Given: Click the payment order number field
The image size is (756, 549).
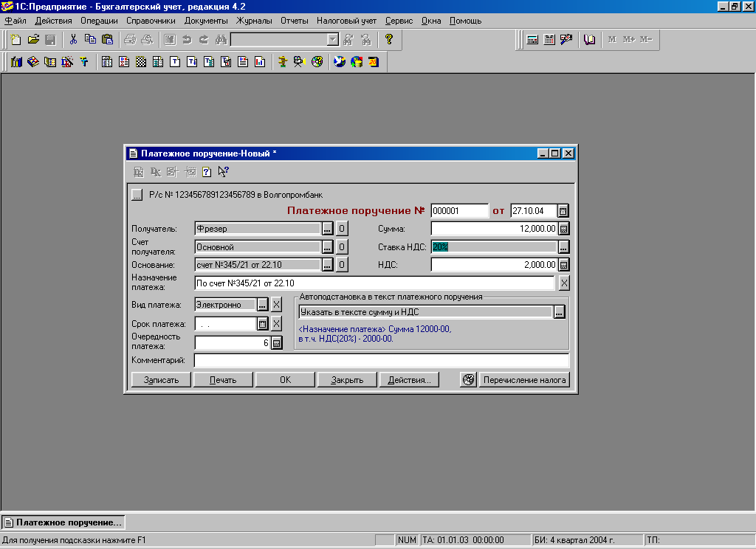Looking at the screenshot, I should coord(459,210).
